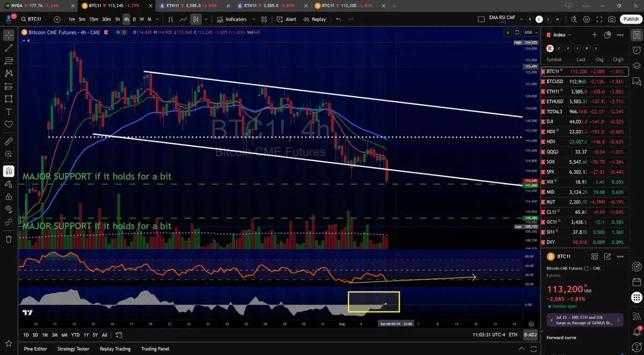Create an Alert
Screen dimensions: 644x355
287,19
